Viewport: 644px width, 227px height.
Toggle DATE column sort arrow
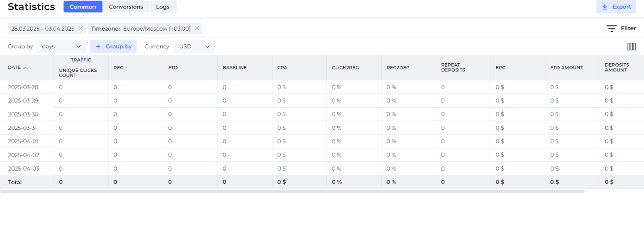pos(26,68)
